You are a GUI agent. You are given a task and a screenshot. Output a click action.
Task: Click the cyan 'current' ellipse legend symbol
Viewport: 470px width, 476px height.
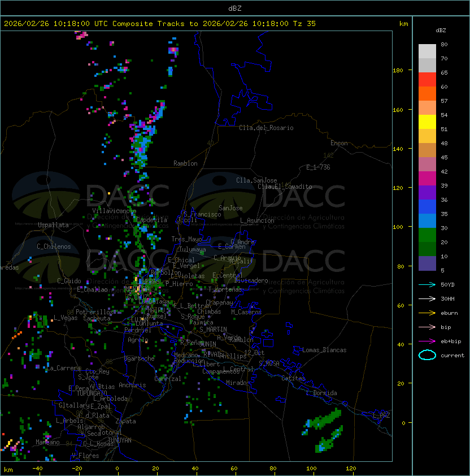click(427, 355)
